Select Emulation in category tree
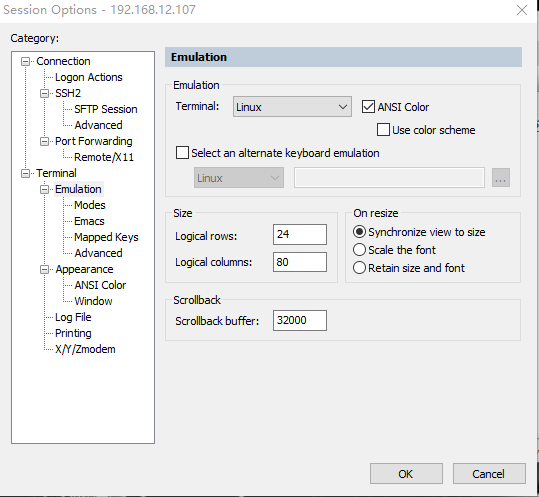This screenshot has width=539, height=497. [78, 189]
